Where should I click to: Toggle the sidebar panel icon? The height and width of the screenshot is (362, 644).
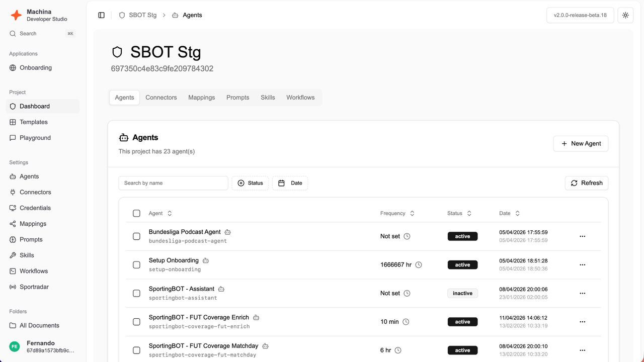coord(102,15)
